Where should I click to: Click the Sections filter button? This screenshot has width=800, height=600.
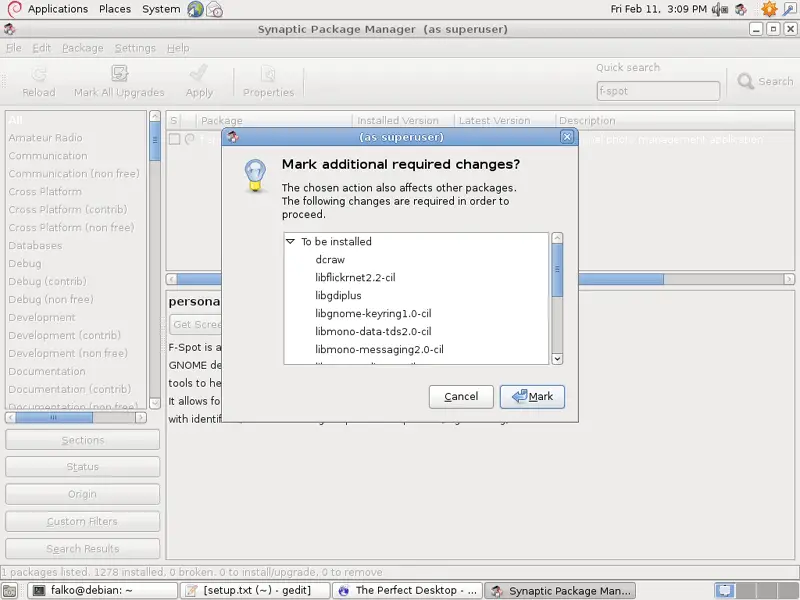(x=83, y=440)
